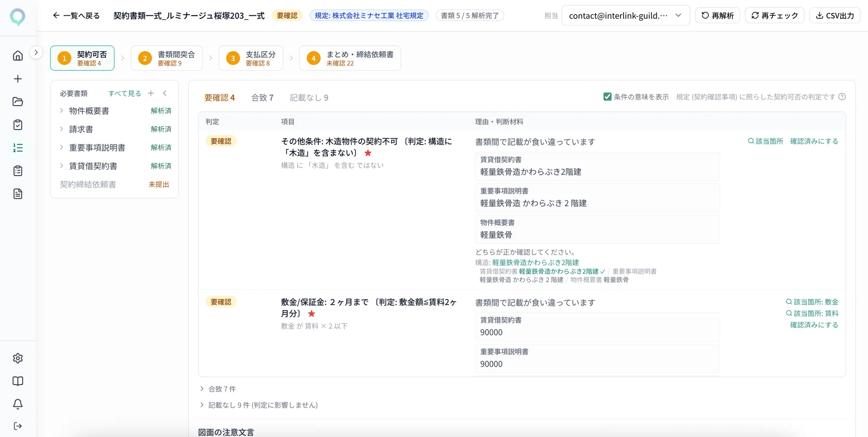
Task: Expand the 請求書 tree row
Action: (x=62, y=129)
